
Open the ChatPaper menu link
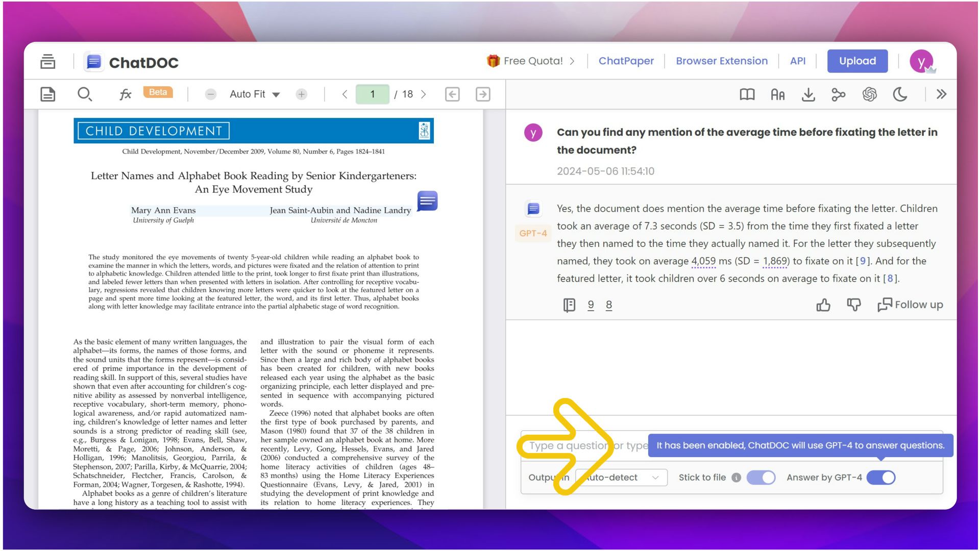(x=626, y=61)
